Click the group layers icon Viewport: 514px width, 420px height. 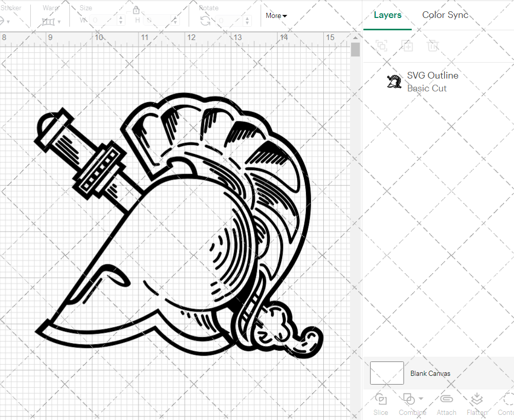(x=381, y=46)
